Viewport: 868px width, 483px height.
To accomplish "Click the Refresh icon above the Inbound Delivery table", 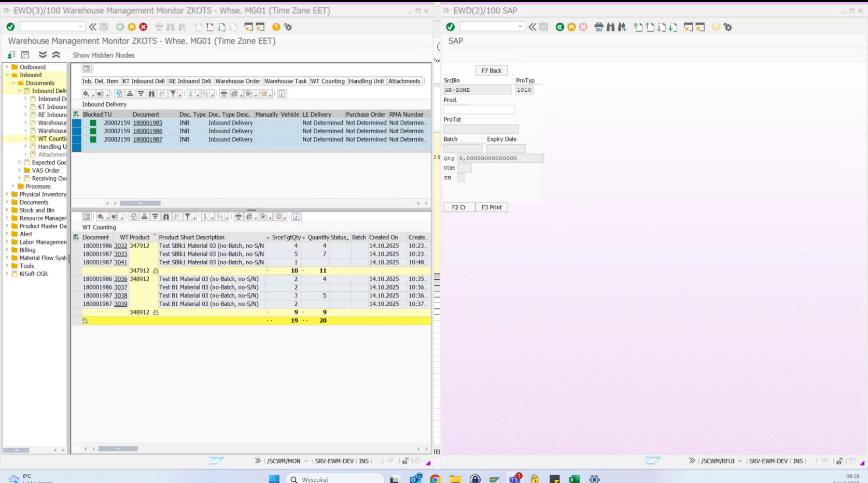I will coord(118,94).
